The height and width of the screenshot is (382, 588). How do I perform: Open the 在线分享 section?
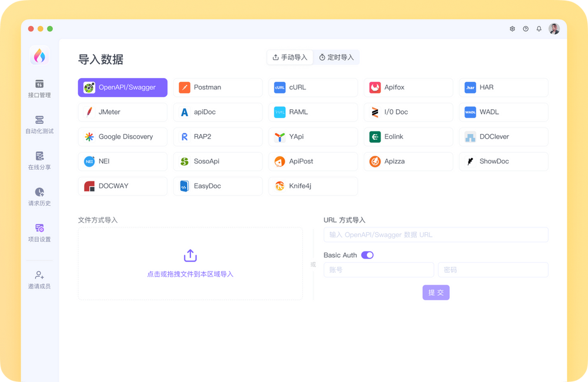(x=39, y=160)
